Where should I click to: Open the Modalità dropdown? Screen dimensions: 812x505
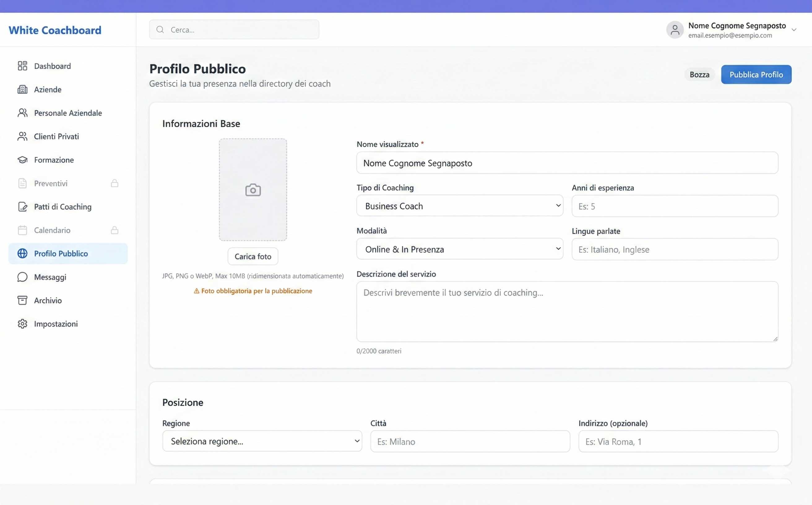[x=460, y=249]
